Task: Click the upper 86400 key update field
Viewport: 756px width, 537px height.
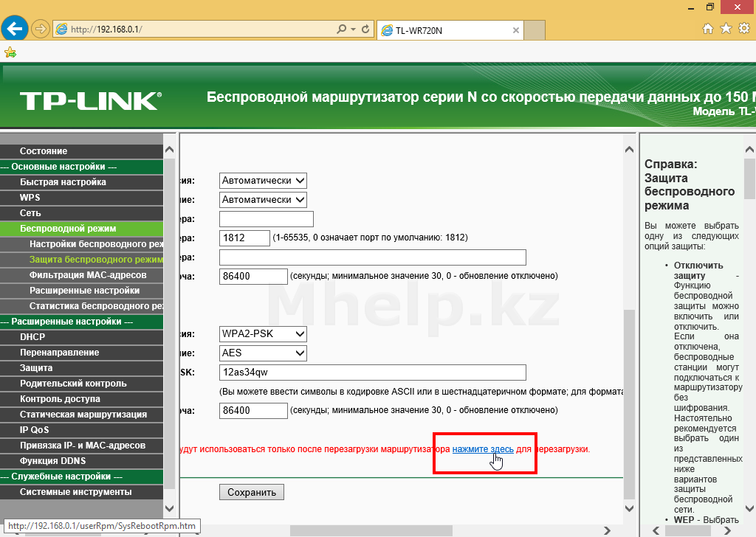Action: tap(253, 276)
